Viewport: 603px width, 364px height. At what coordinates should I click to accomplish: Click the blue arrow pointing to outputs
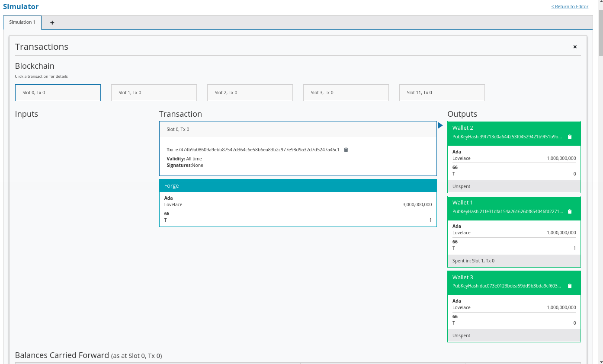pos(440,125)
